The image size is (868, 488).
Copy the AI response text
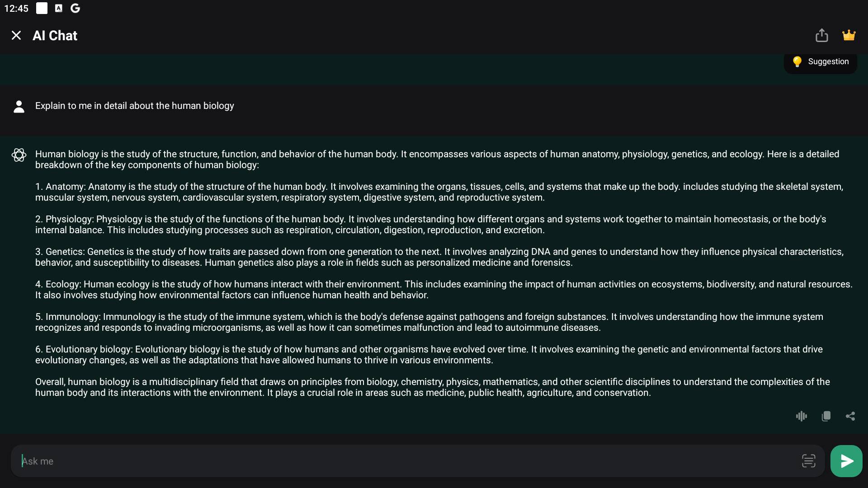pos(826,416)
